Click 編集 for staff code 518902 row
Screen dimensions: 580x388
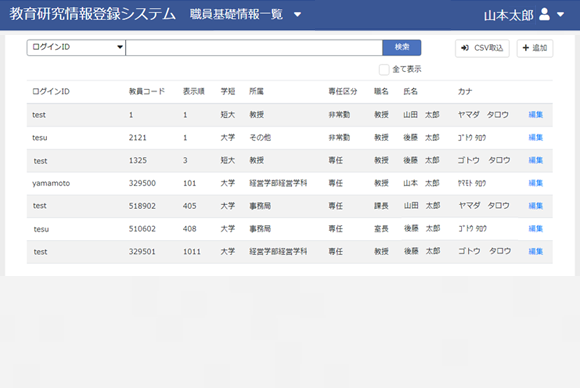tap(536, 206)
